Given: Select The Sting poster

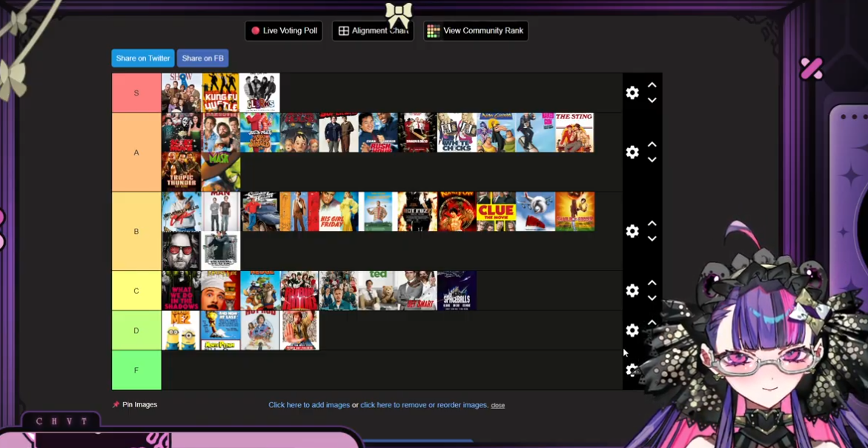Looking at the screenshot, I should click(x=574, y=133).
